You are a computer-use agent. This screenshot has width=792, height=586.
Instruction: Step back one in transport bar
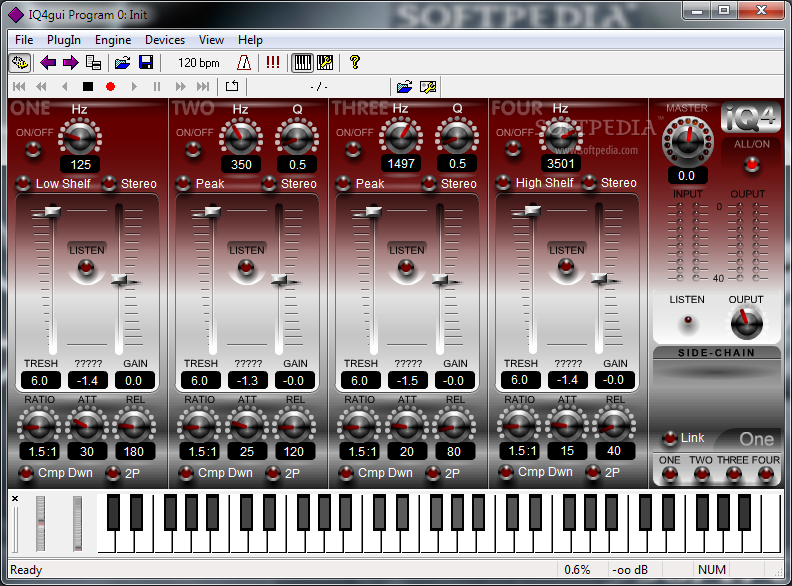64,86
